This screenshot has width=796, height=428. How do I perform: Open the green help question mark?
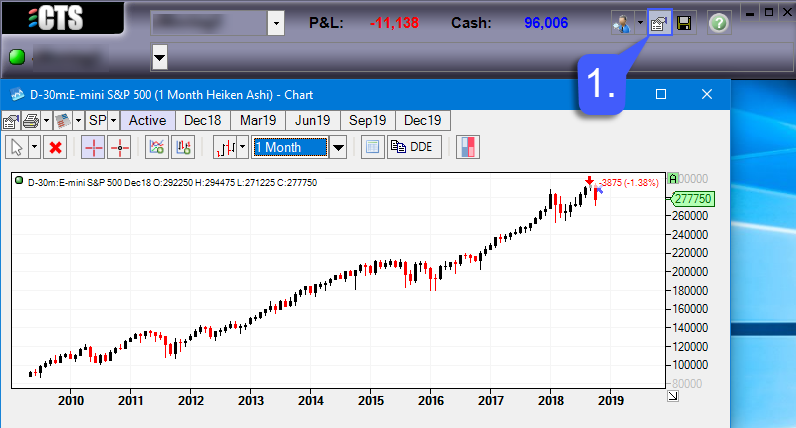click(x=719, y=23)
